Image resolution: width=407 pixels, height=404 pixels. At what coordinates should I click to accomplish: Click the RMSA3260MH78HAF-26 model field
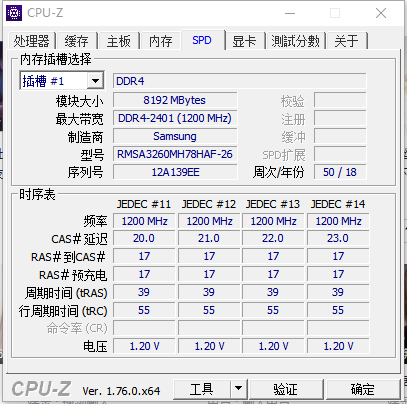click(175, 154)
